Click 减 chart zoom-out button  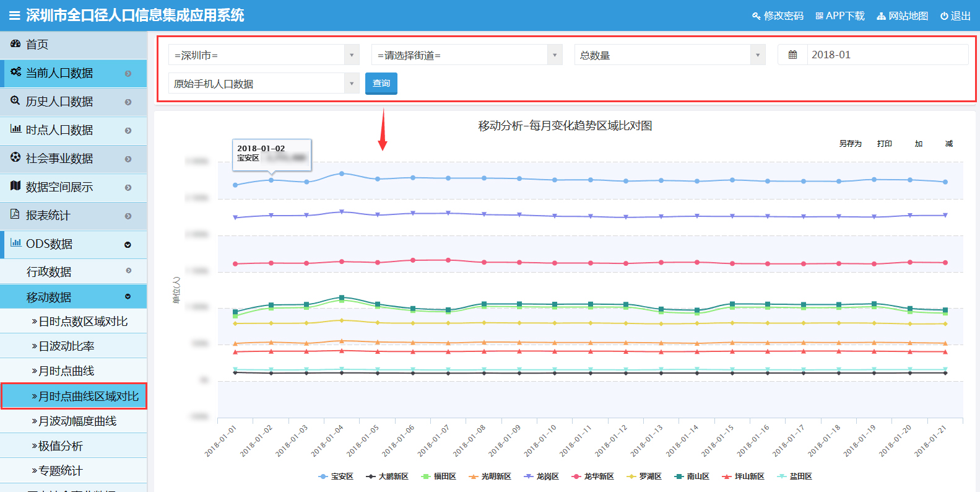(x=949, y=143)
